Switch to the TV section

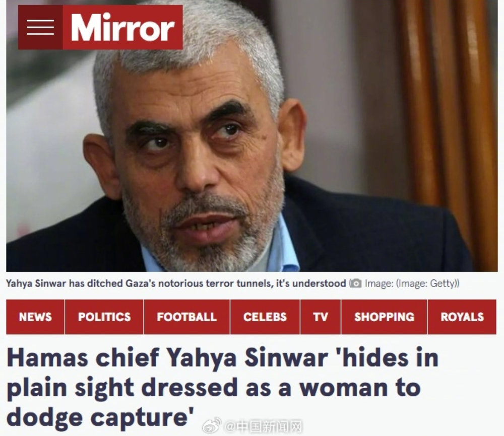tap(321, 317)
